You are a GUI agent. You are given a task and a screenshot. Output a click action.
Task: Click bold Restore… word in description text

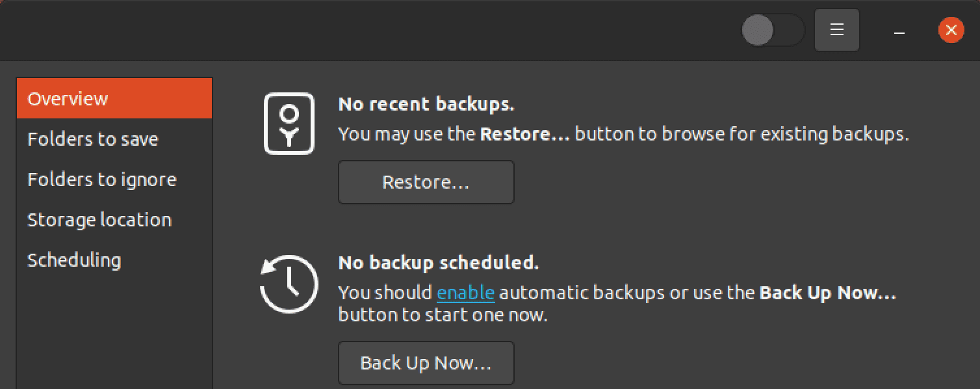524,135
